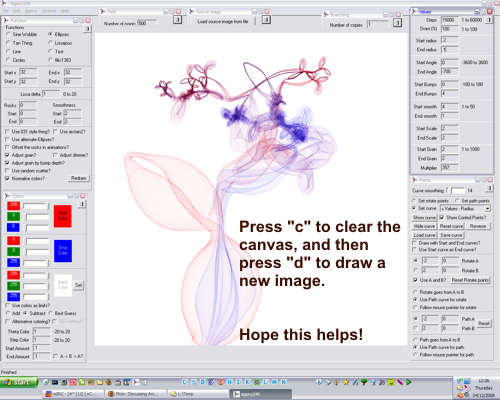
Task: Click the Function panel title logo icon
Action: point(6,21)
